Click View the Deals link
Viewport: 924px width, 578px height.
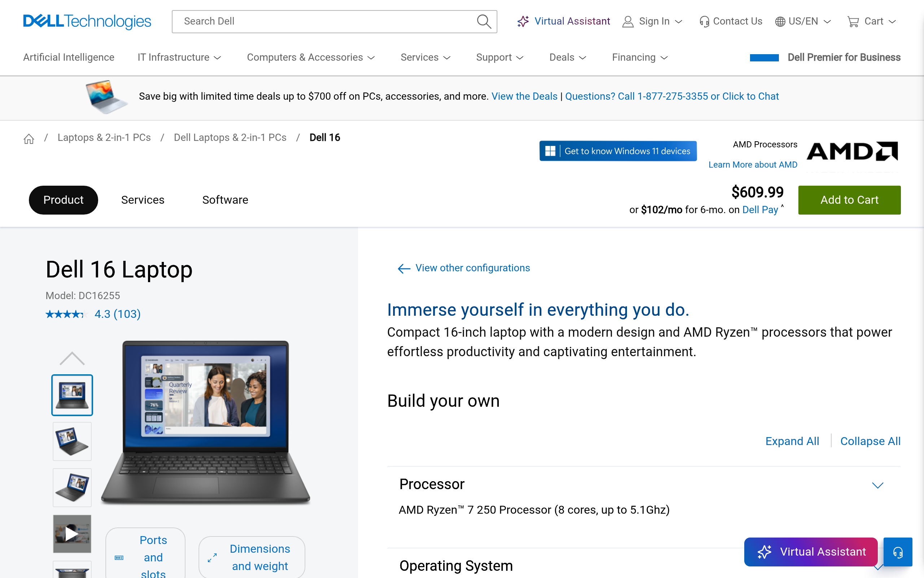(524, 96)
